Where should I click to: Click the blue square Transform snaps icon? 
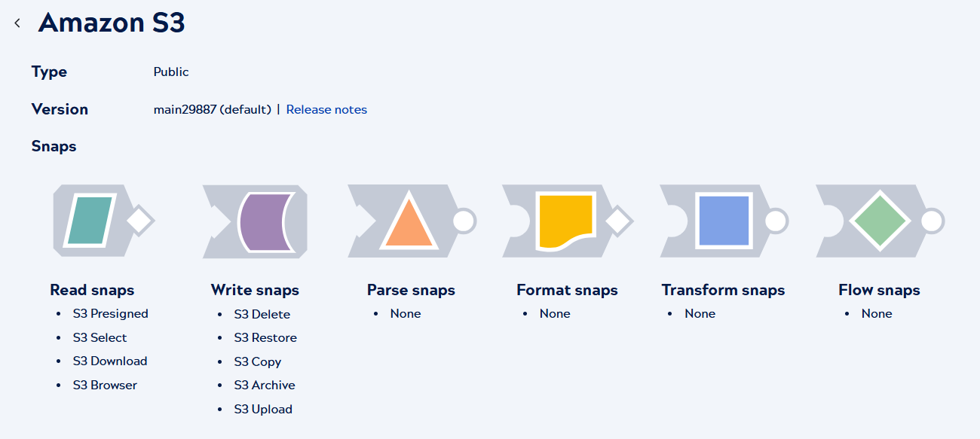pos(723,221)
